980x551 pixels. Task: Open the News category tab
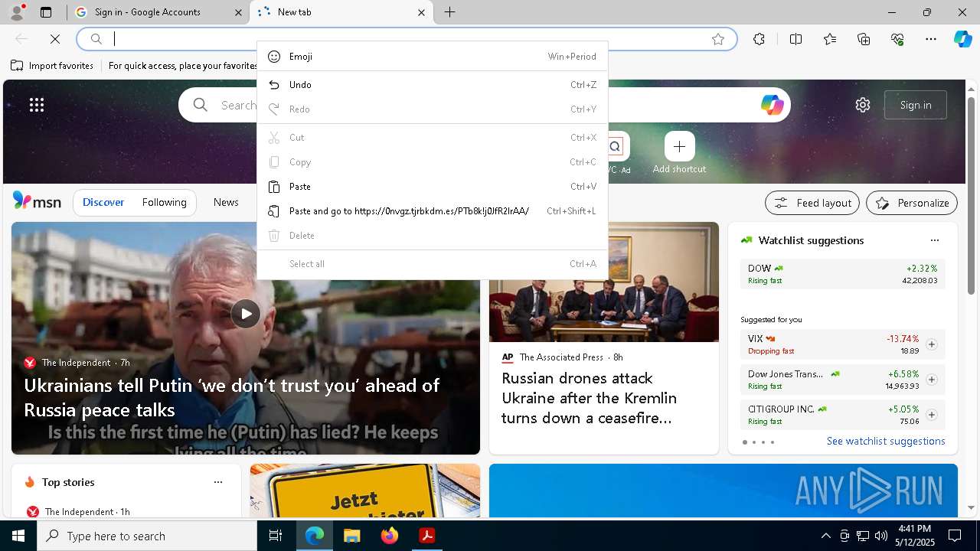pyautogui.click(x=226, y=202)
